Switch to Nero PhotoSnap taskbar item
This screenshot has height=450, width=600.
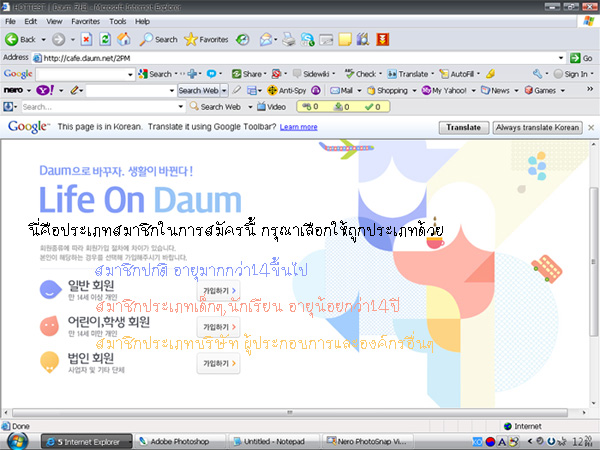point(367,442)
